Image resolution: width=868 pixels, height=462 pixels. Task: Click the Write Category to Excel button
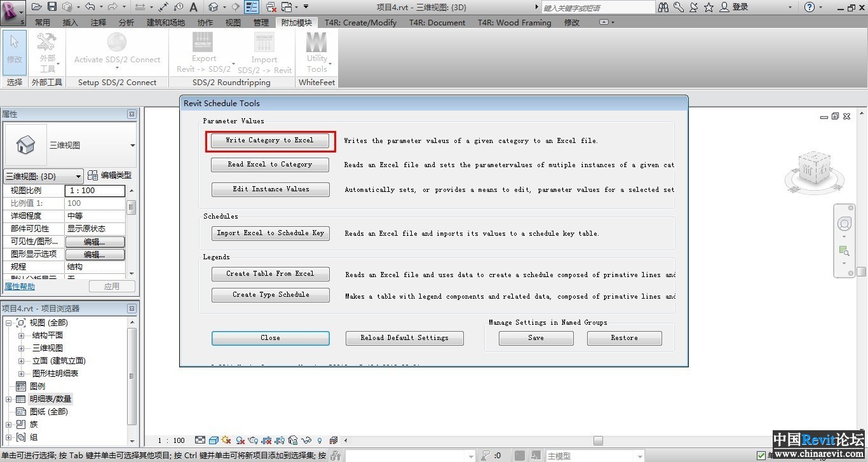point(270,140)
